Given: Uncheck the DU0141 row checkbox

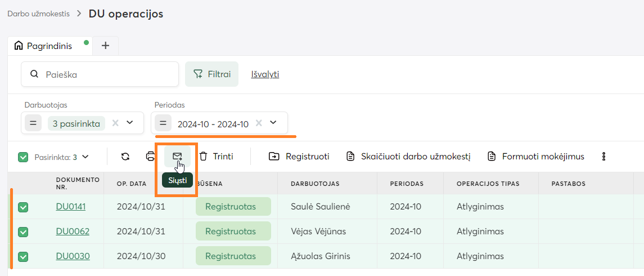Looking at the screenshot, I should point(23,207).
